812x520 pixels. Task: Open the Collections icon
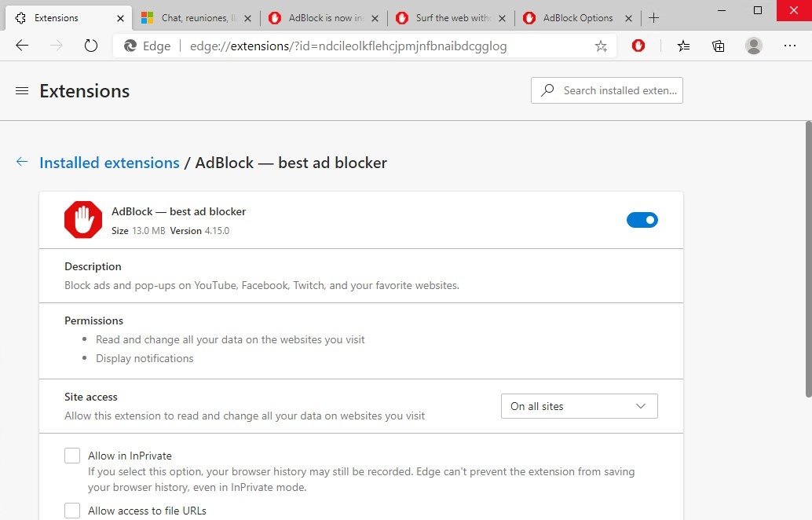point(719,46)
